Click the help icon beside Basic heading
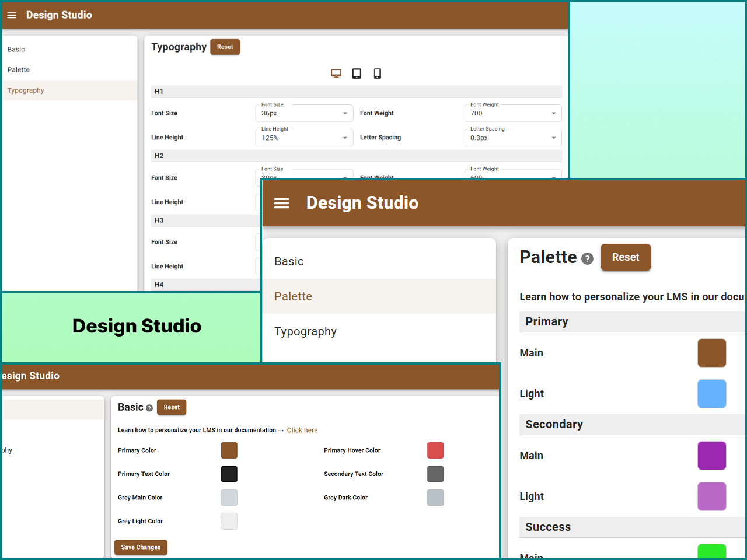The width and height of the screenshot is (747, 560). (151, 407)
